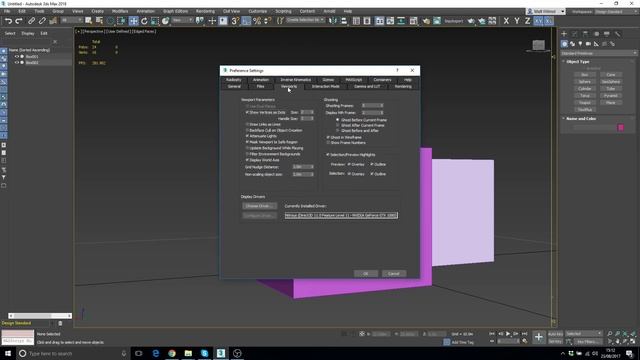Image resolution: width=640 pixels, height=360 pixels.
Task: Restrict transform to Z axis
Action: point(527,21)
